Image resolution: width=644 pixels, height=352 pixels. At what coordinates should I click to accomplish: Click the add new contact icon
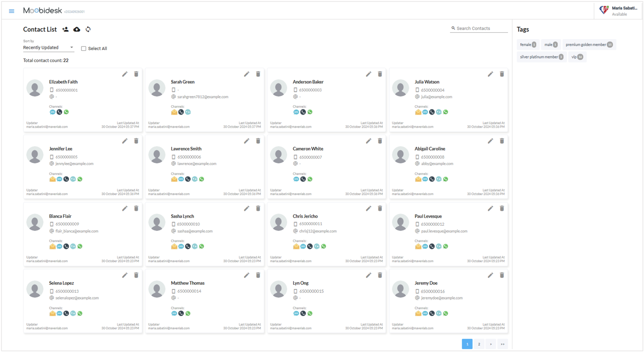click(x=65, y=29)
